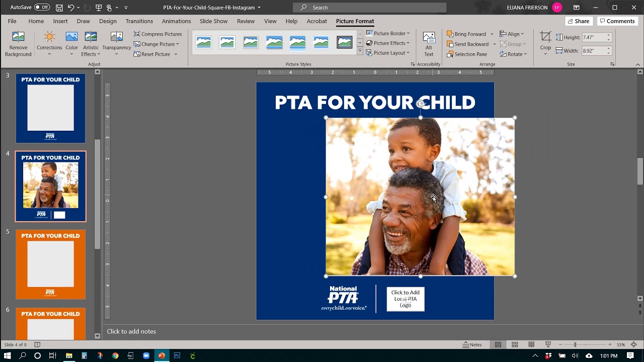Open the Align dropdown
Image resolution: width=644 pixels, height=362 pixels.
512,34
